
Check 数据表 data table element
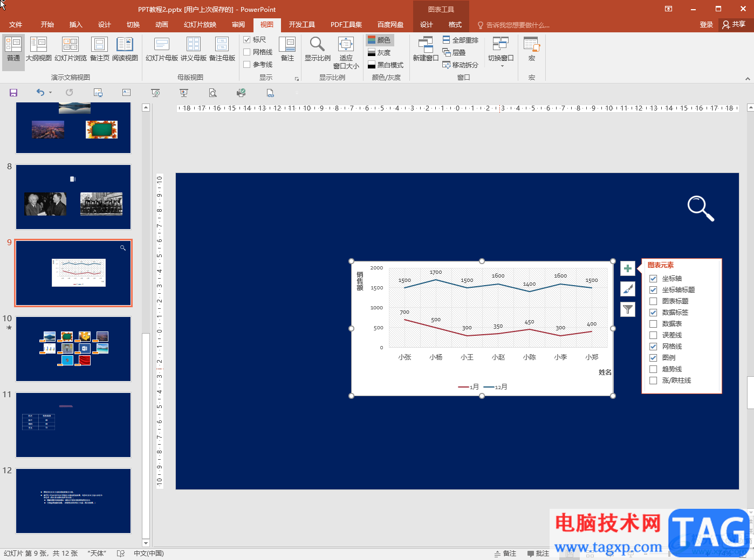(653, 324)
